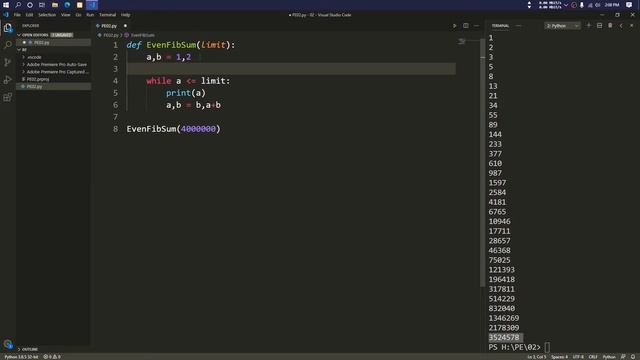Viewport: 640px width, 360px height.
Task: Launch Microsoft Edge from the taskbar
Action: (67, 5)
